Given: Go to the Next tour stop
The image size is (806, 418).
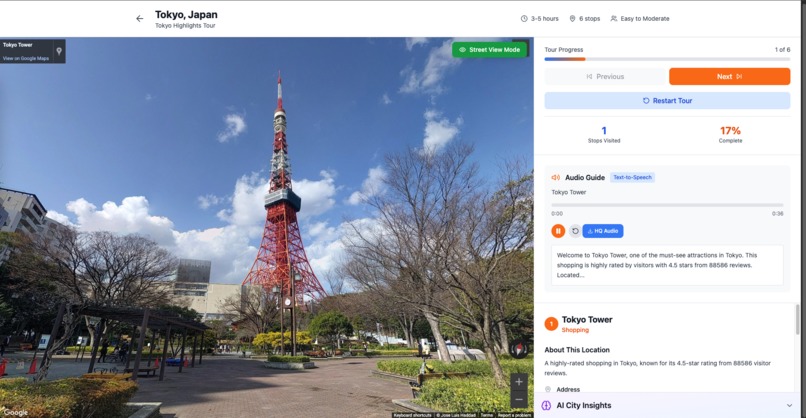Looking at the screenshot, I should (729, 77).
